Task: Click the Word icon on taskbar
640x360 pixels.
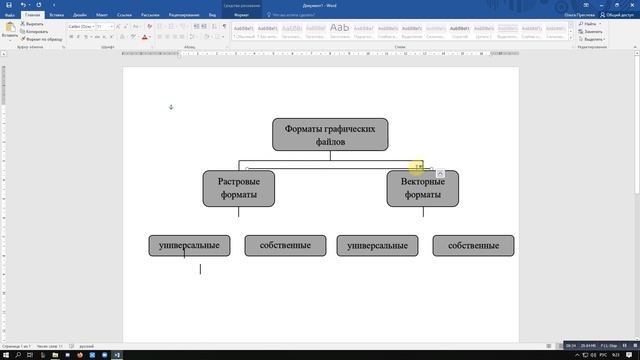Action: pyautogui.click(x=117, y=355)
